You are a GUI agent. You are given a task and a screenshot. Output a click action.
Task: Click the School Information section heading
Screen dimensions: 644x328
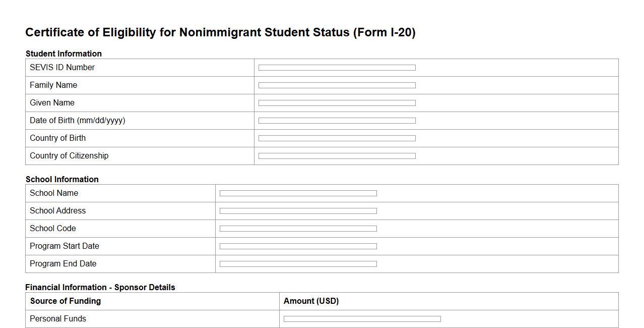(62, 179)
